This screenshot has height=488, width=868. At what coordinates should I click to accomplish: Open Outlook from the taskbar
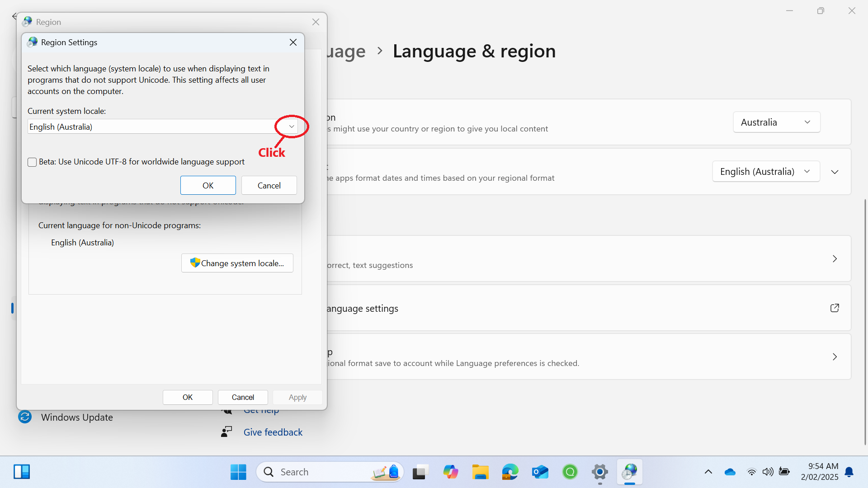pyautogui.click(x=540, y=472)
